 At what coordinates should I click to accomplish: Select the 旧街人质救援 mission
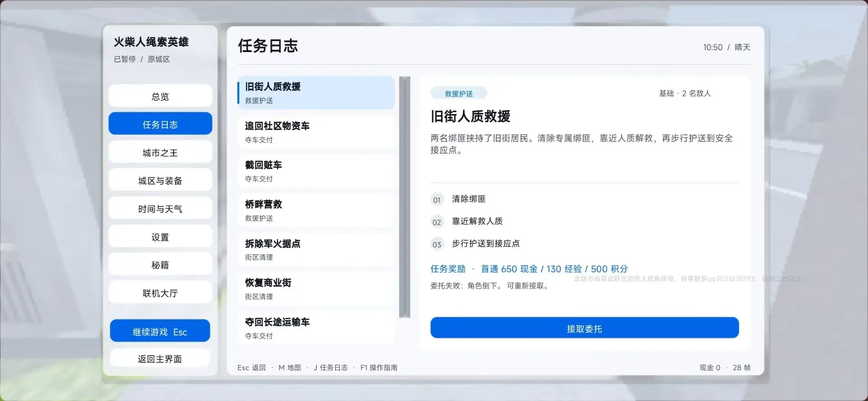tap(316, 93)
